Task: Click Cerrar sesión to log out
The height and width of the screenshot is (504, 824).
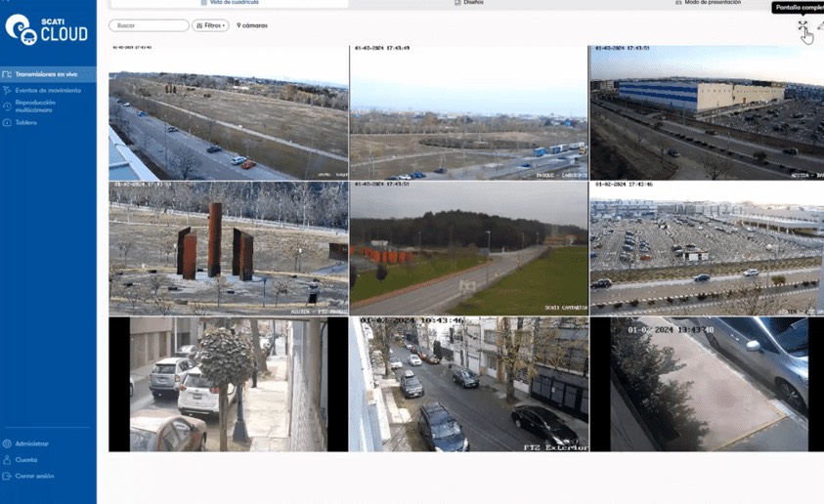Action: 34,476
